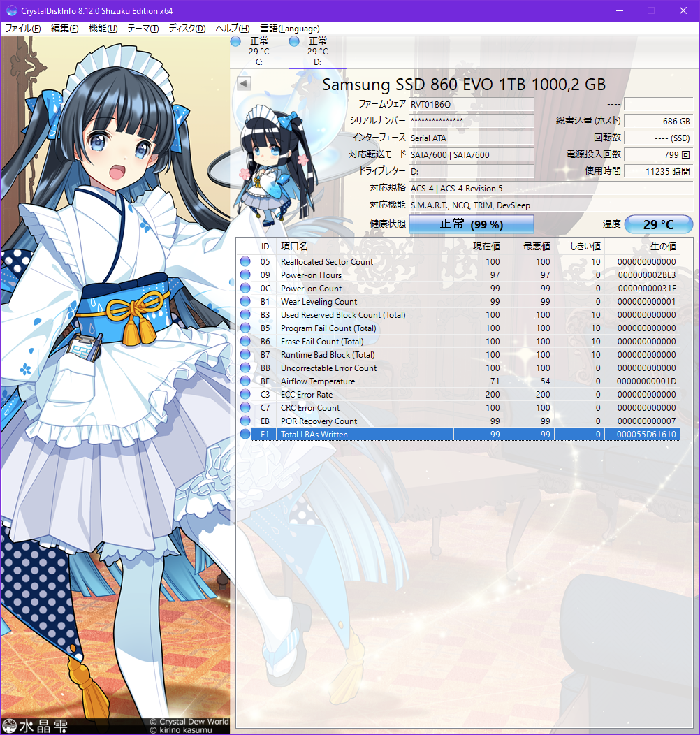
Task: Click the 686 GB total host writes value
Action: coord(659,121)
